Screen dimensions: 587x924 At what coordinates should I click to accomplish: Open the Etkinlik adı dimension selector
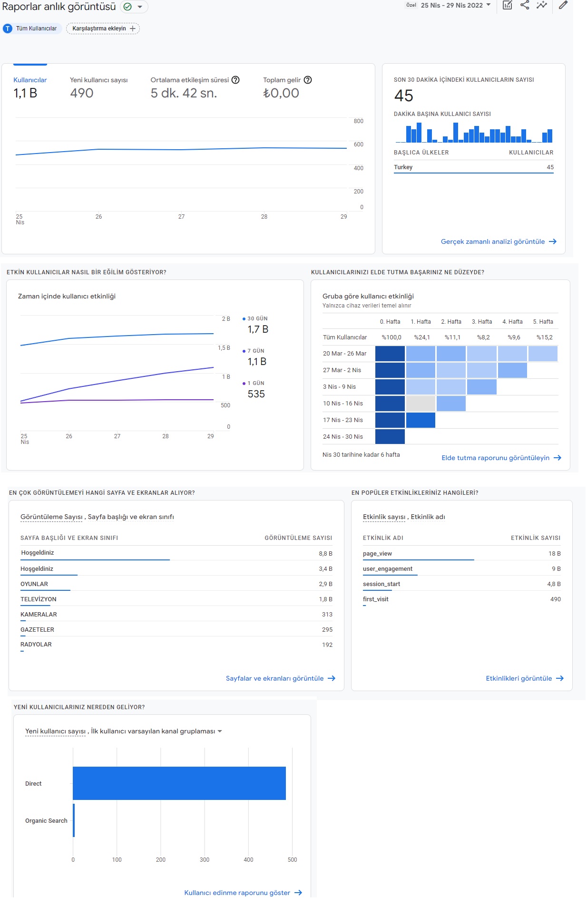click(x=428, y=517)
